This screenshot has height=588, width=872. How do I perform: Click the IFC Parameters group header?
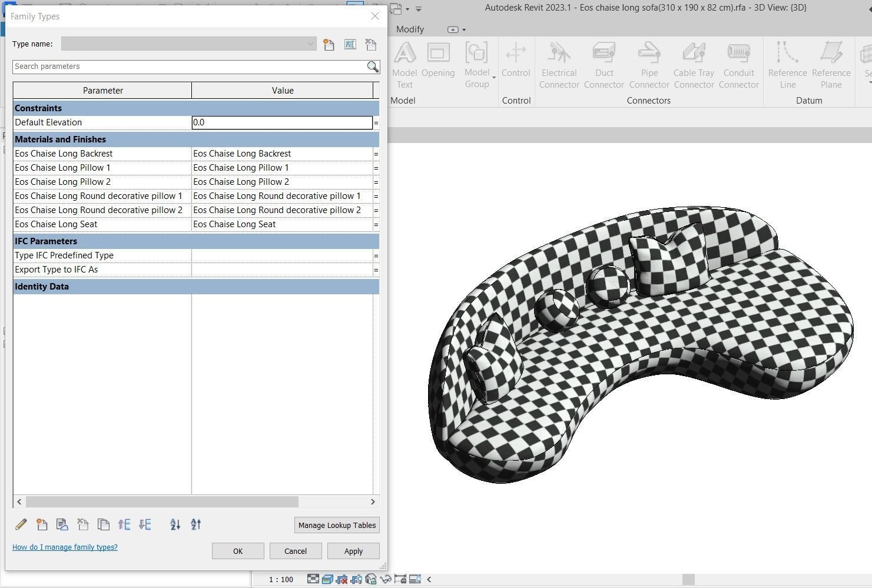pyautogui.click(x=196, y=241)
